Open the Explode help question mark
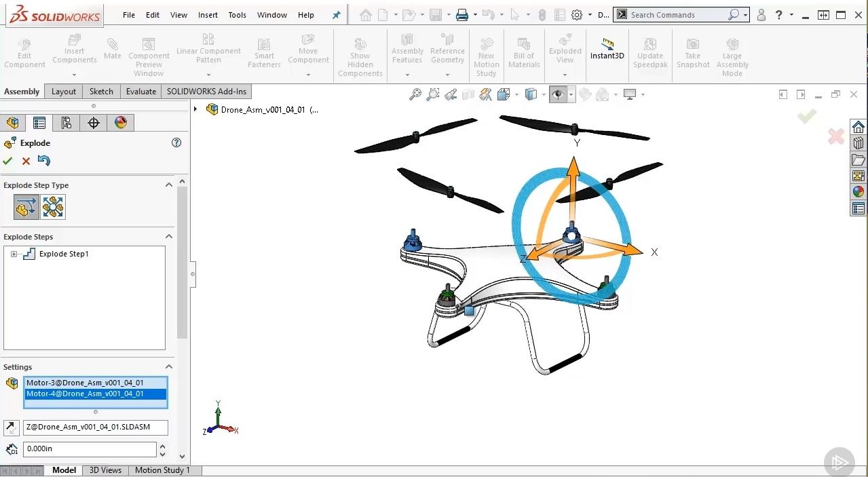The height and width of the screenshot is (477, 868). (176, 142)
